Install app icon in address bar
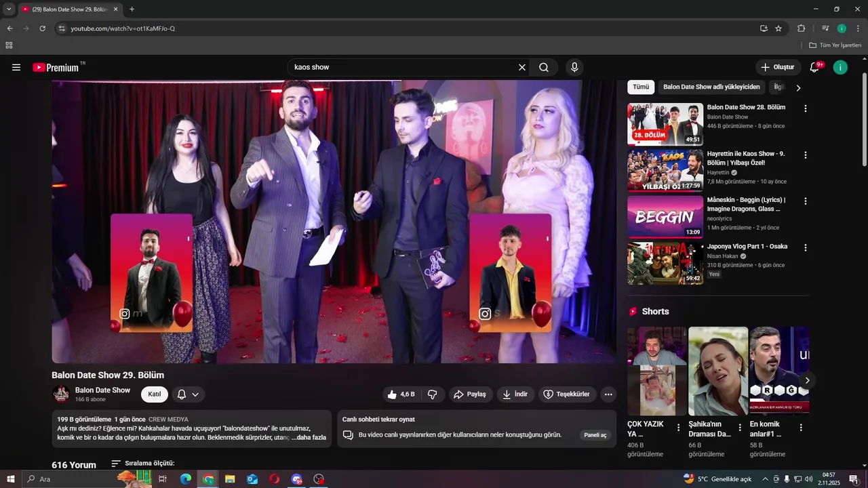The height and width of the screenshot is (488, 868). point(764,28)
